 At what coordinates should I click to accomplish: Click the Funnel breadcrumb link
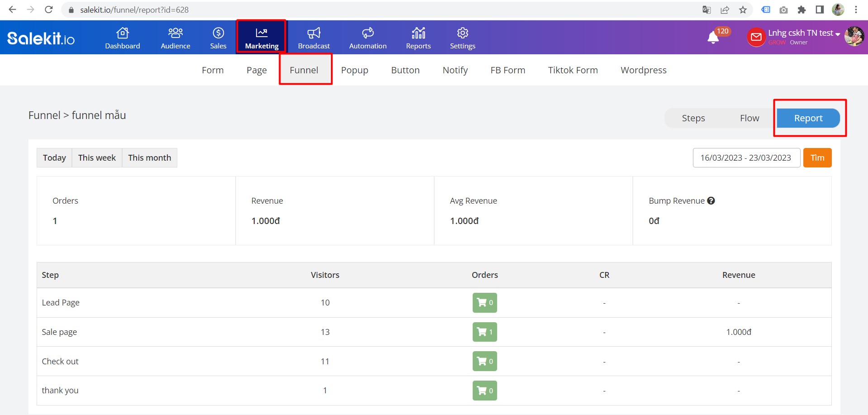(x=44, y=115)
